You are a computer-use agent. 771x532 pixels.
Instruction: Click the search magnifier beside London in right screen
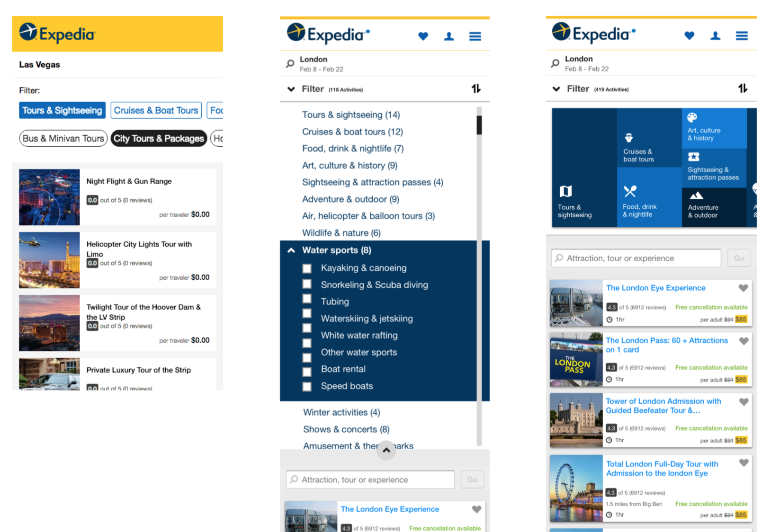[555, 63]
